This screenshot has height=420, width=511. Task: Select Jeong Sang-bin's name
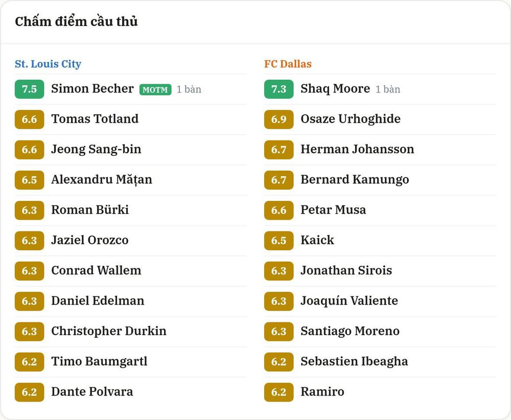pyautogui.click(x=96, y=149)
